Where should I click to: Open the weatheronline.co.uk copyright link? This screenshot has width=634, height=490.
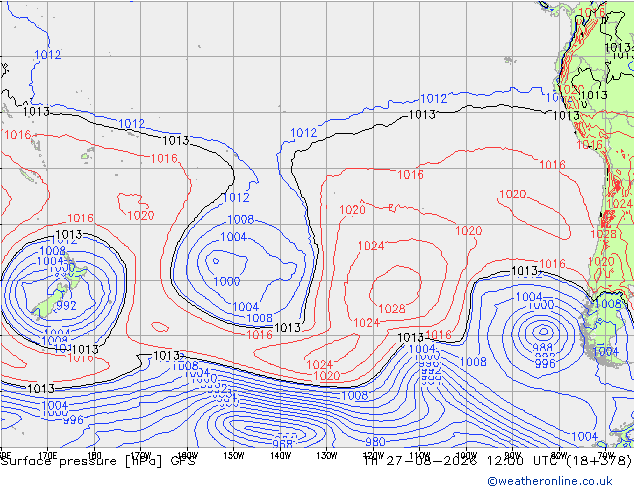[550, 481]
